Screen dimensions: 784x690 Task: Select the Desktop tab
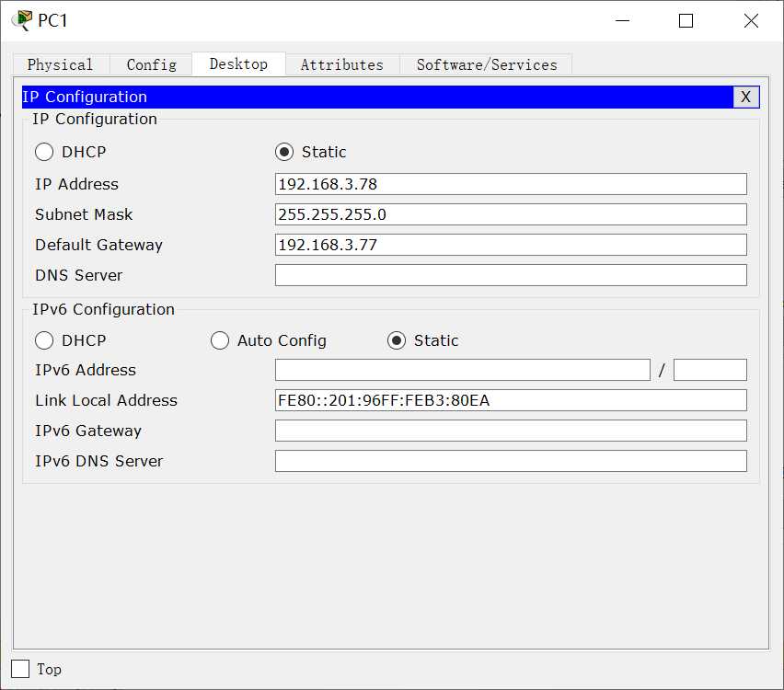click(x=238, y=64)
